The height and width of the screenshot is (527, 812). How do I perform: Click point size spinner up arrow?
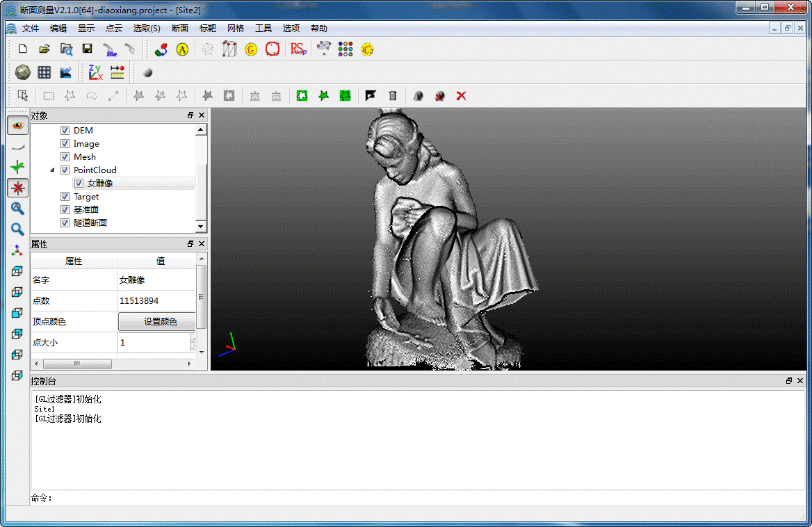pos(193,339)
